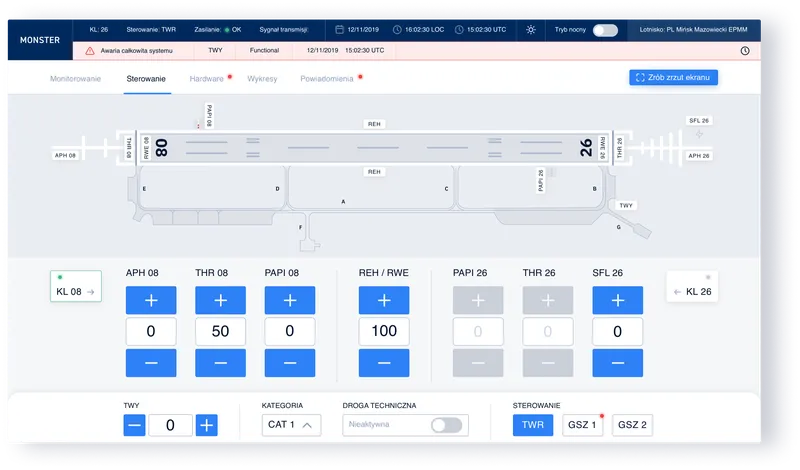Click the disabled THR 26 minus button

click(x=548, y=363)
